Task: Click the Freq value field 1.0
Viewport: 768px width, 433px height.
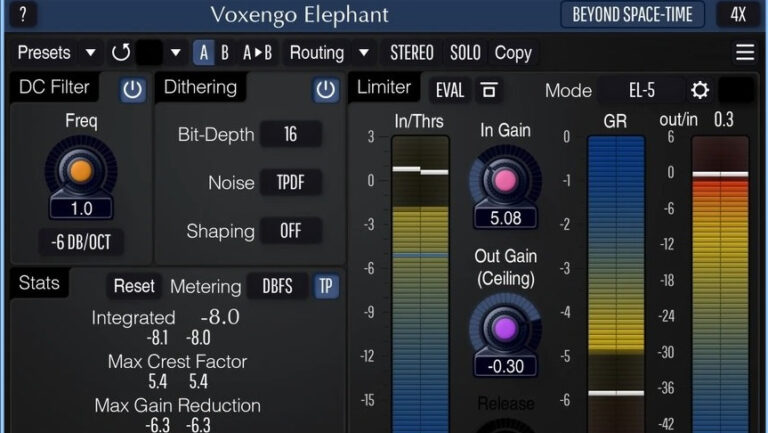Action: pyautogui.click(x=81, y=209)
